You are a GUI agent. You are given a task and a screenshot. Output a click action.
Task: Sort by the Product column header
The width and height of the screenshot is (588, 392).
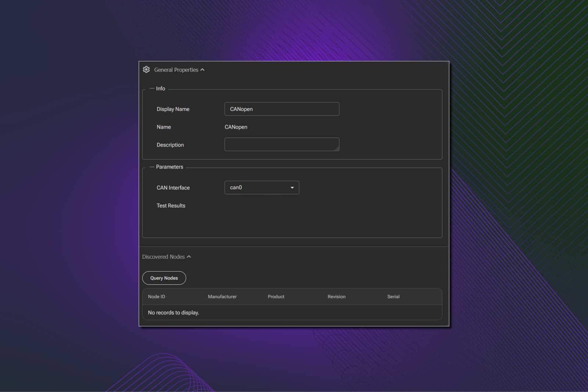[x=276, y=296]
